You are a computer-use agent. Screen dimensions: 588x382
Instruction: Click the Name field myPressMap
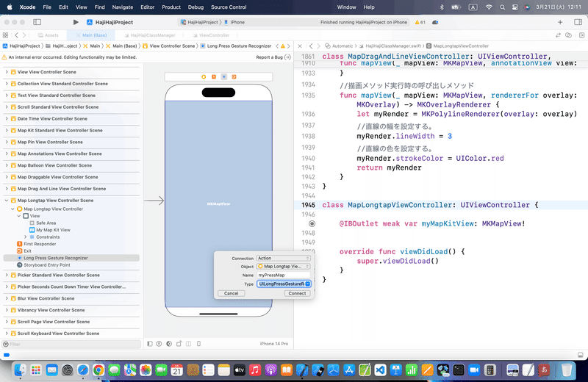(284, 275)
